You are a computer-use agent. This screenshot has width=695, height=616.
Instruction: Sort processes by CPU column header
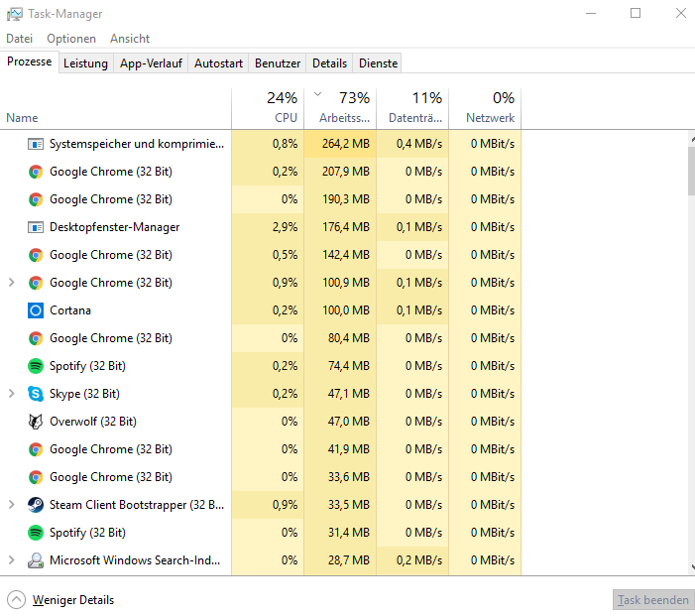click(285, 108)
